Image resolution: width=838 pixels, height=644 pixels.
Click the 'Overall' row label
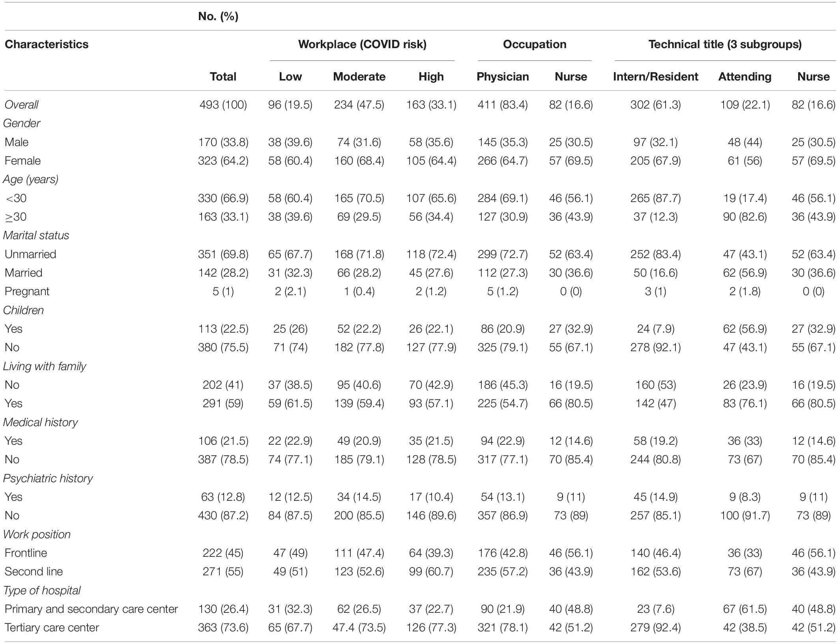click(21, 105)
